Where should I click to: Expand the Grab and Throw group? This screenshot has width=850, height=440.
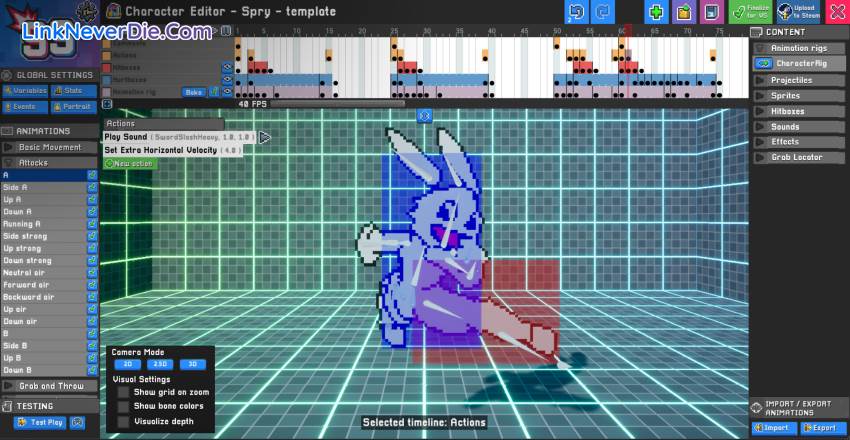coord(50,385)
